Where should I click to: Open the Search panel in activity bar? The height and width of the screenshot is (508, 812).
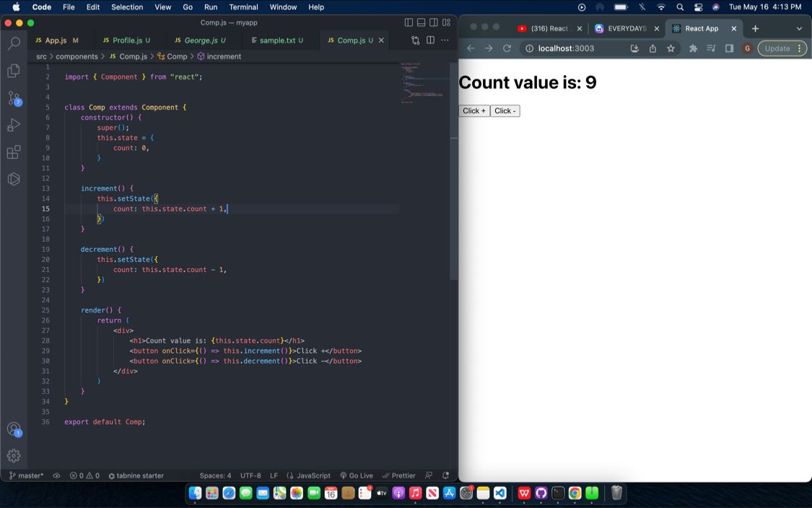(x=13, y=43)
